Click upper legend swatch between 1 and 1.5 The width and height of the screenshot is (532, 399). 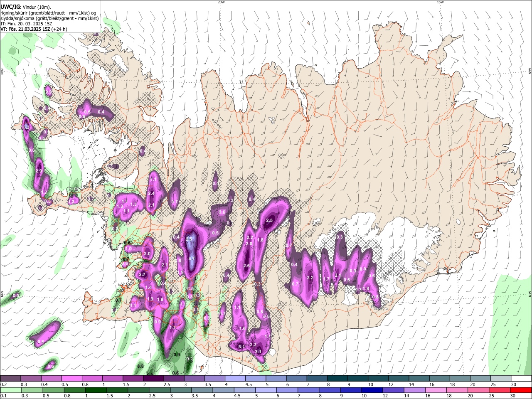pyautogui.click(x=112, y=378)
